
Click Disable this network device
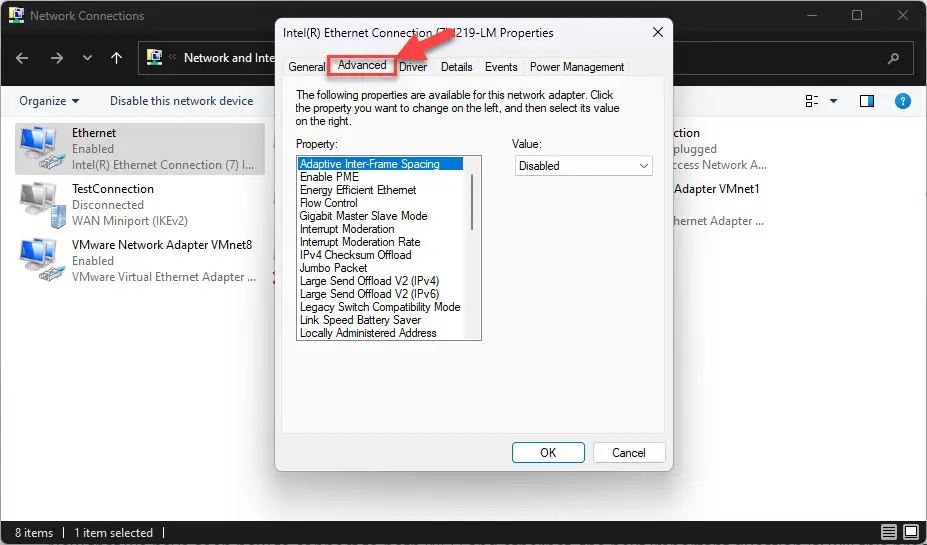click(x=181, y=101)
